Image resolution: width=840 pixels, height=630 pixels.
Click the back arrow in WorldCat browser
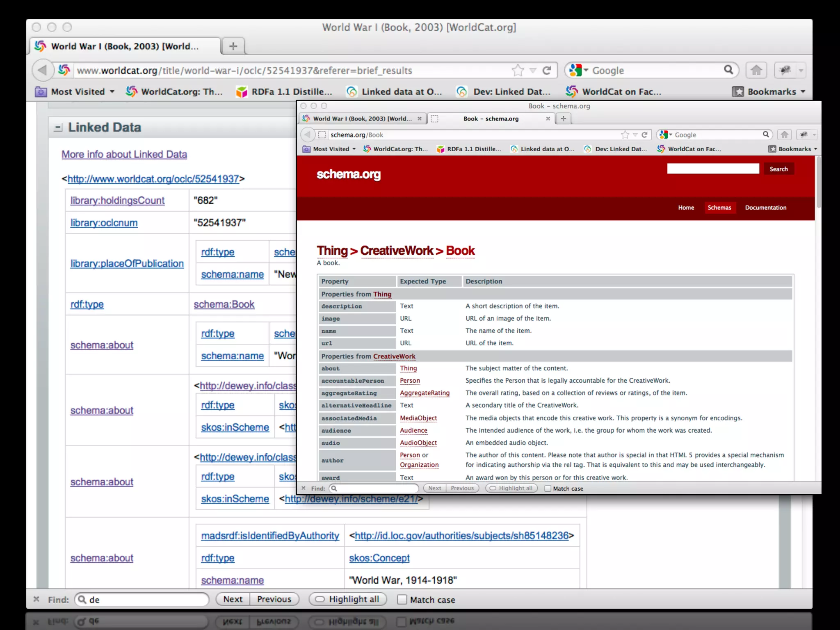[x=42, y=70]
